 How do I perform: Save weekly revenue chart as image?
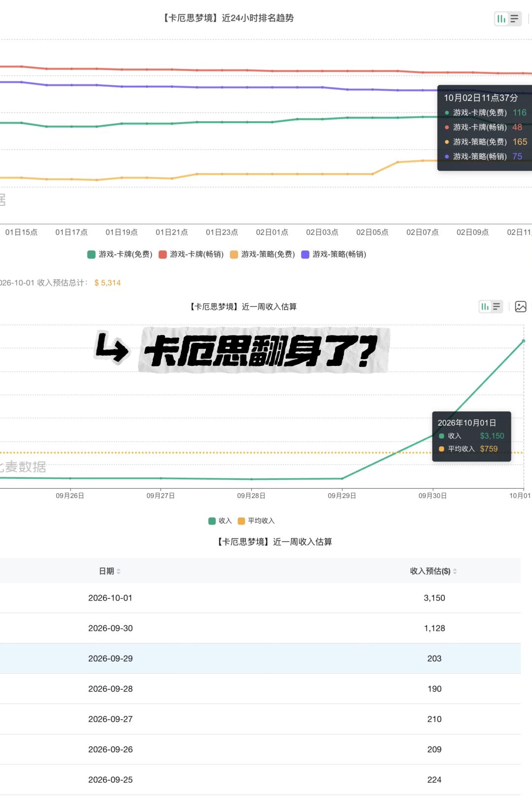click(521, 306)
